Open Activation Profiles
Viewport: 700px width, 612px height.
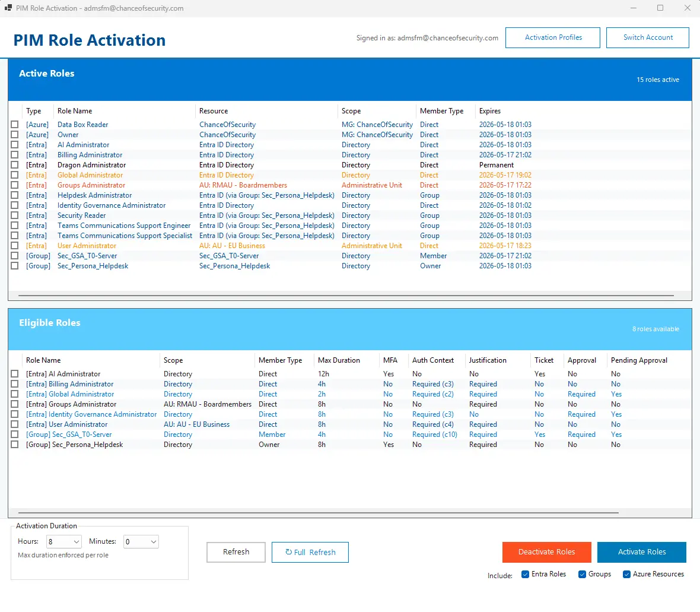[553, 37]
